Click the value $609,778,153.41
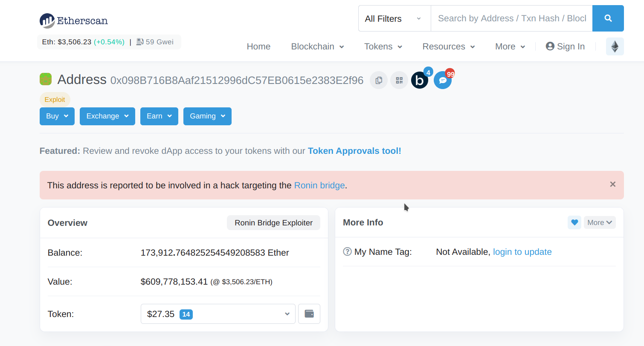 click(174, 282)
